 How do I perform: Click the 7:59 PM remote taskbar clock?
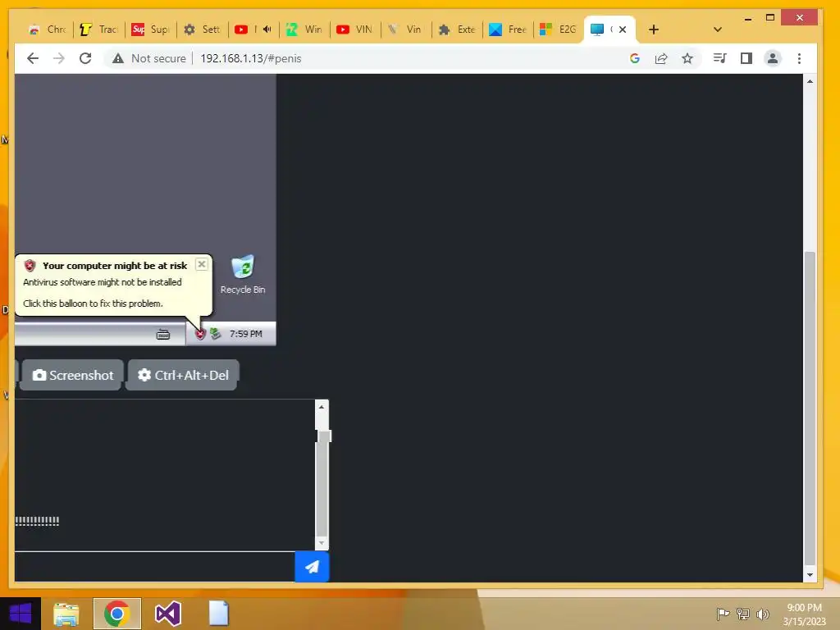click(x=246, y=334)
